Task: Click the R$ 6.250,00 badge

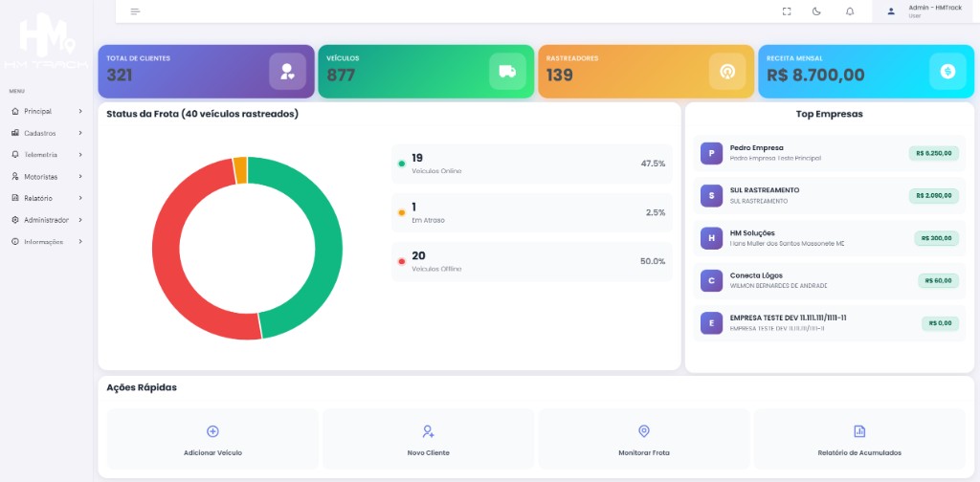Action: click(934, 153)
